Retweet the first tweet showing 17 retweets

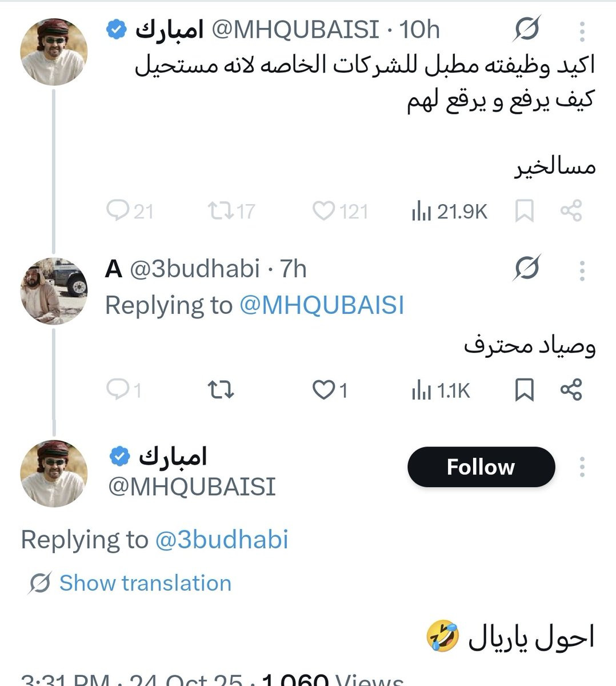click(x=231, y=212)
